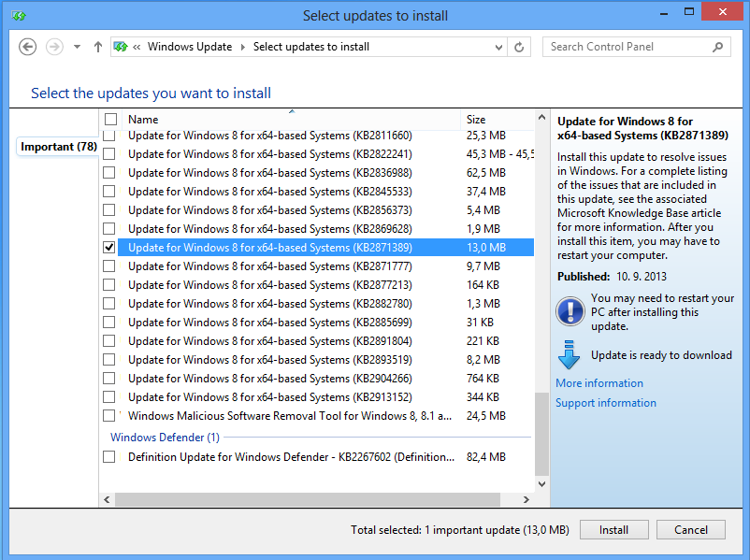The width and height of the screenshot is (750, 560).
Task: Uncheck the KB2871389 update checkbox
Action: 110,248
